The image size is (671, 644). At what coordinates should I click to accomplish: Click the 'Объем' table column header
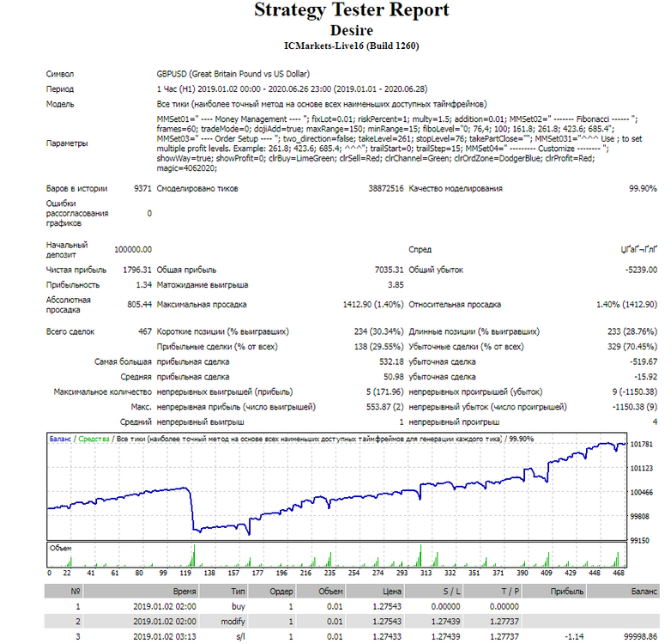tap(321, 592)
